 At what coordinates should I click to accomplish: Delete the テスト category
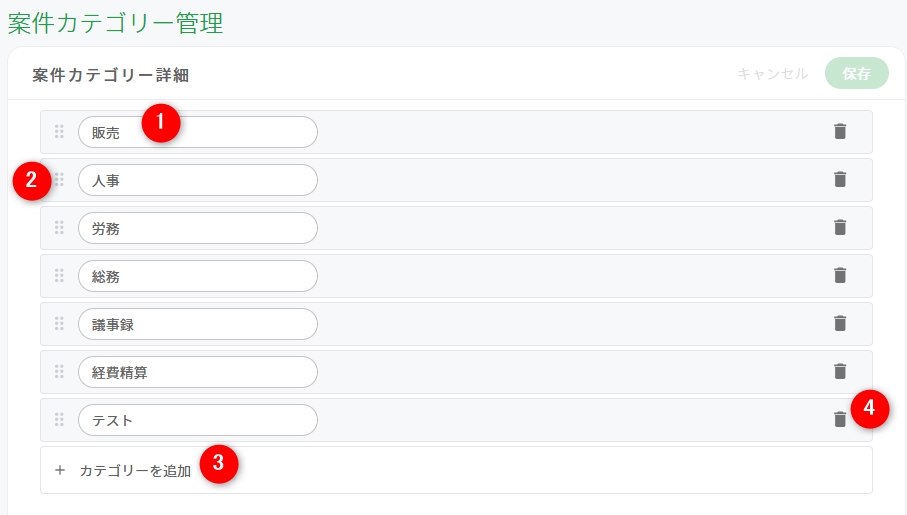click(x=840, y=419)
